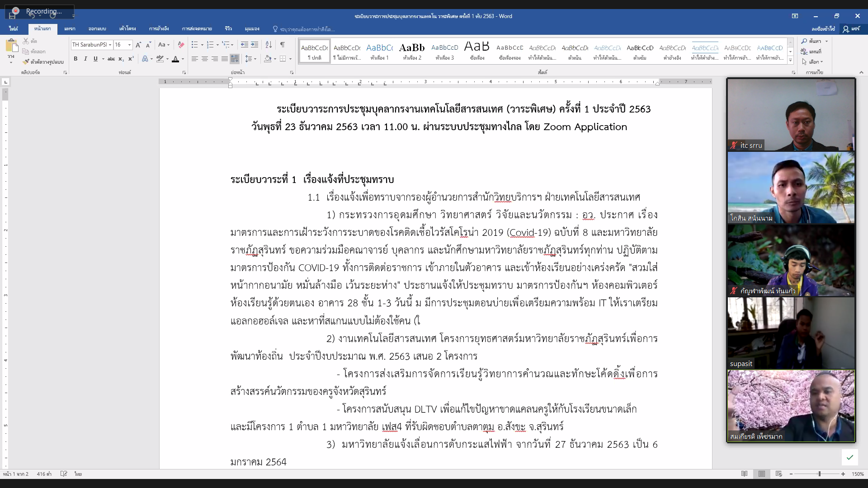Click the black font color swatch
868x488 pixels.
175,59
